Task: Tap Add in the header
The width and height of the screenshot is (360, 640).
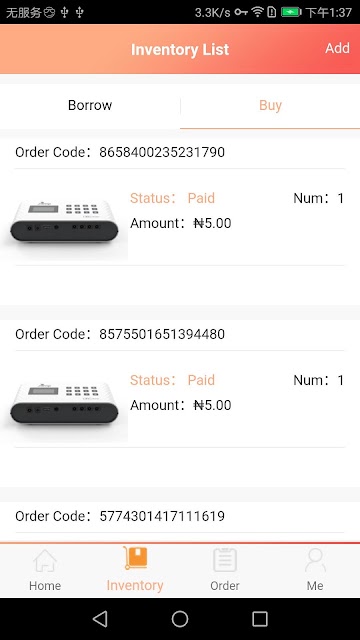Action: [x=338, y=48]
